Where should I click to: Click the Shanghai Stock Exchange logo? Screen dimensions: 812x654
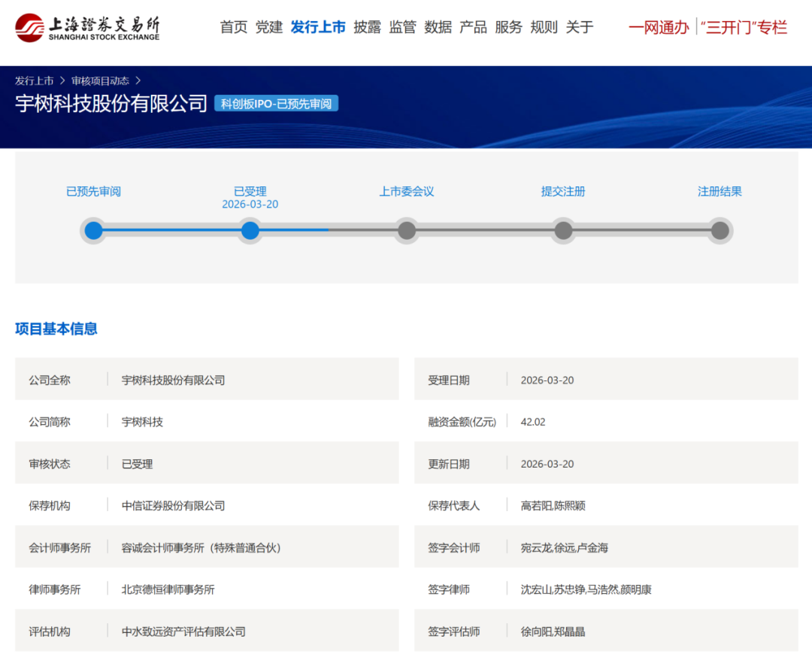(87, 28)
